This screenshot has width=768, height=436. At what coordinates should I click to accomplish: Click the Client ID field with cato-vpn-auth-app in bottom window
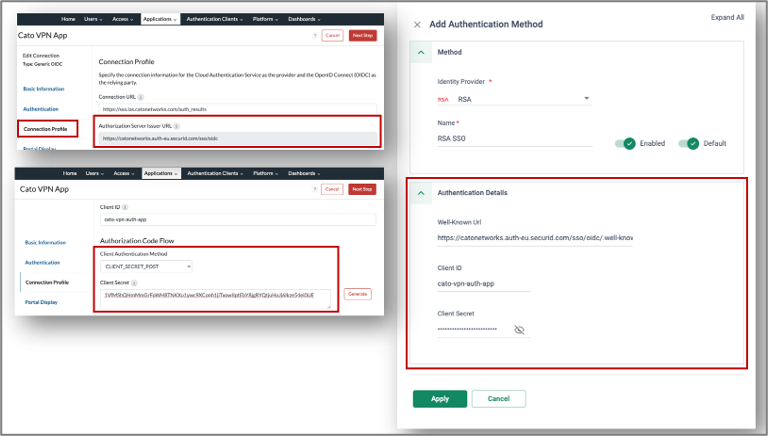[238, 219]
